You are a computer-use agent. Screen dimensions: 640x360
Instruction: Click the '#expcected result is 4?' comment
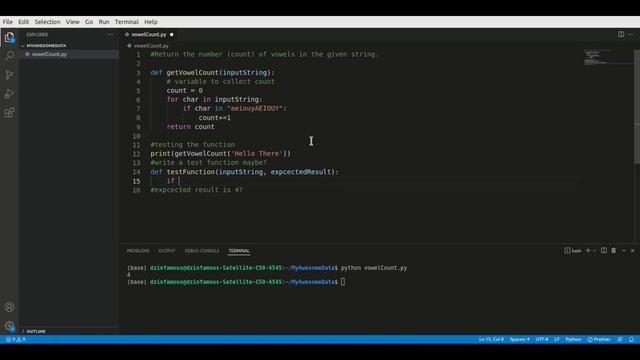tap(196, 190)
